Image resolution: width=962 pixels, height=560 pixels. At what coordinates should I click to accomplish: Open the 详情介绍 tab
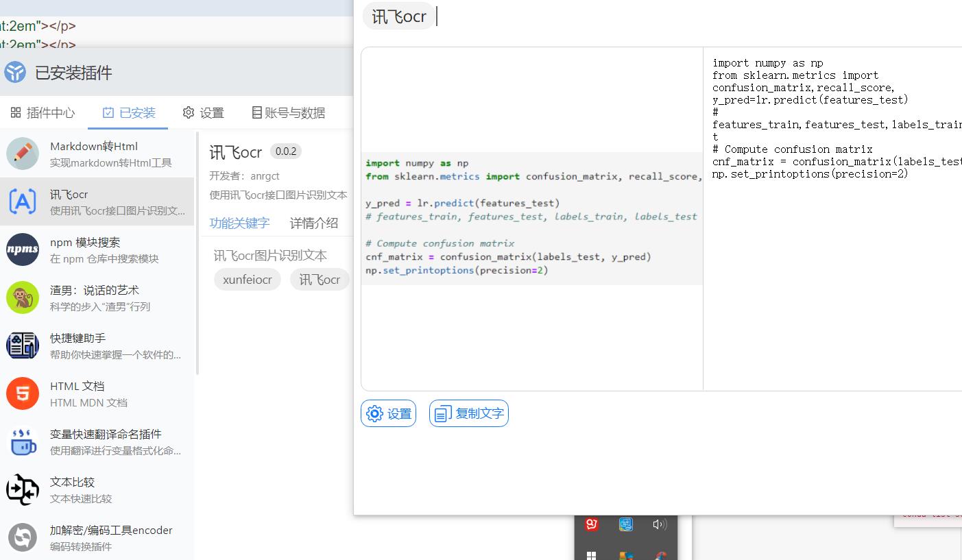click(314, 223)
